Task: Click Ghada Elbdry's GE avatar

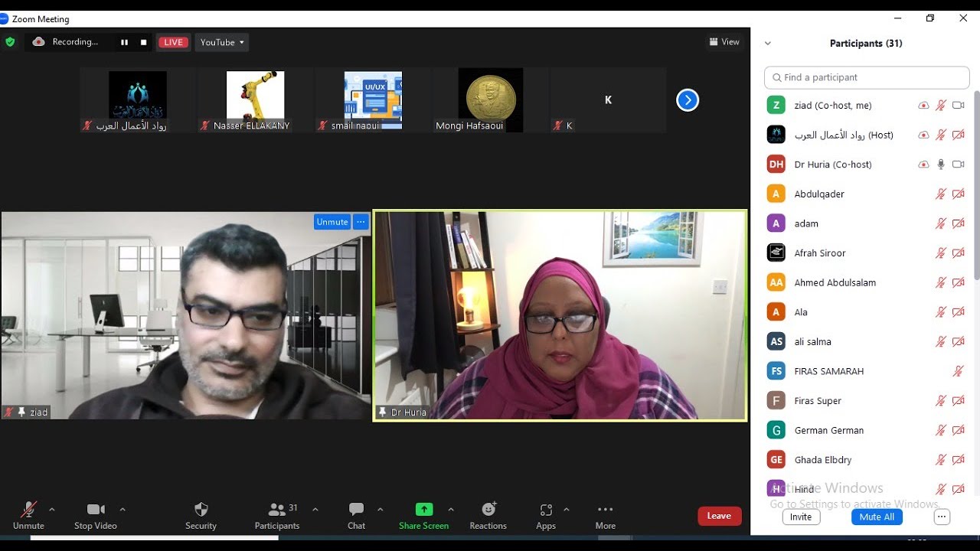Action: click(x=776, y=459)
